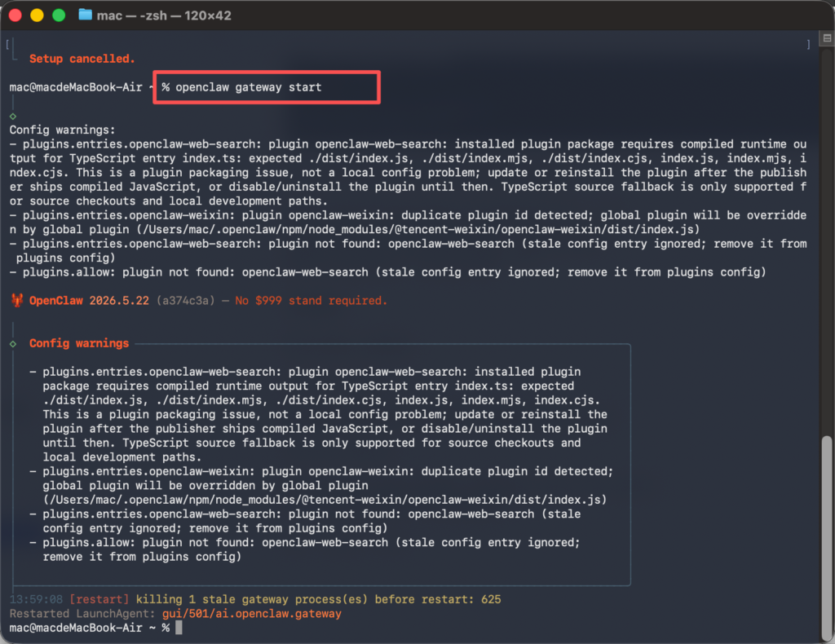This screenshot has width=835, height=644.
Task: Click the green zoom window button
Action: pyautogui.click(x=59, y=15)
